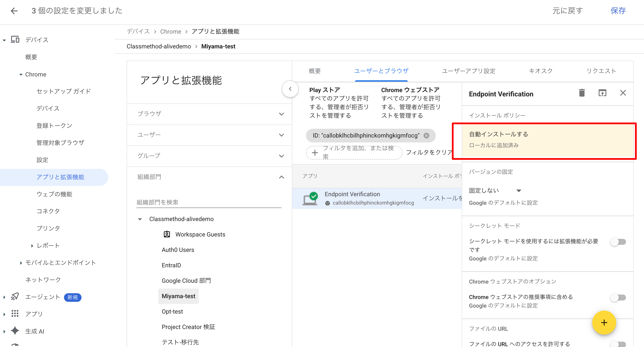Toggle the incognito mode extension switch
644x347 pixels.
[618, 242]
